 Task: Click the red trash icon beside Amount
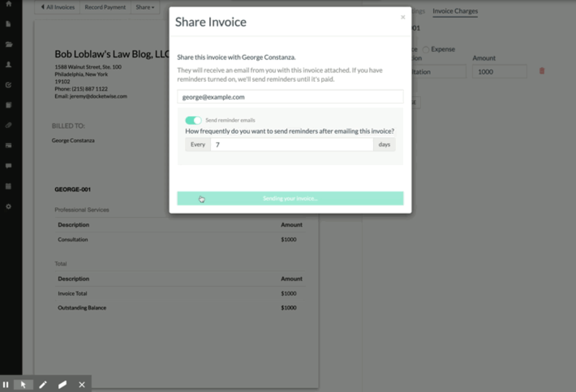542,71
